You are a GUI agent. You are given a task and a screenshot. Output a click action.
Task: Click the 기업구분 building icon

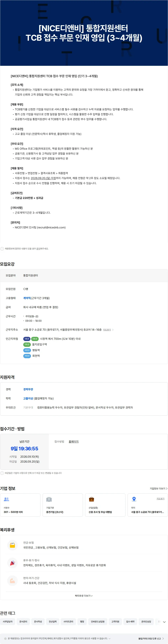click(x=49, y=499)
